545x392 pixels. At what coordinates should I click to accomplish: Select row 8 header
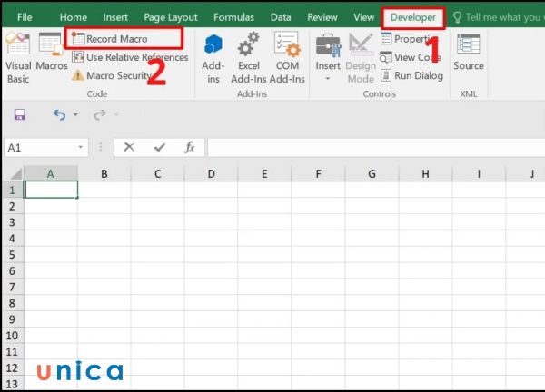point(13,303)
